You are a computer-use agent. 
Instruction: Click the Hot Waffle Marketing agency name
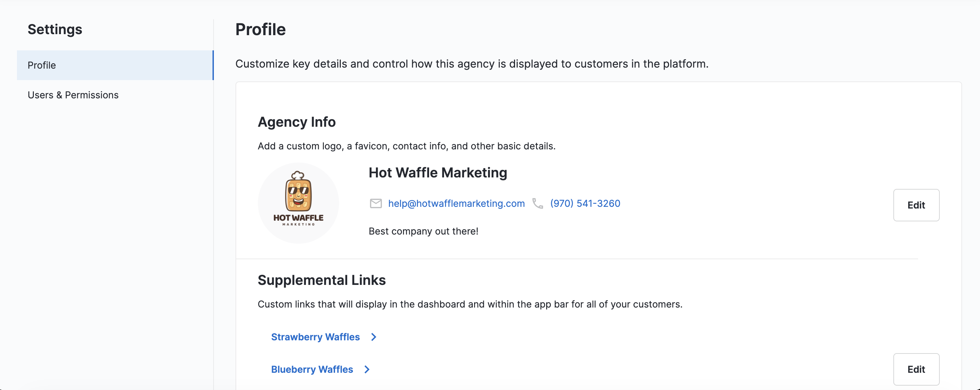coord(438,173)
